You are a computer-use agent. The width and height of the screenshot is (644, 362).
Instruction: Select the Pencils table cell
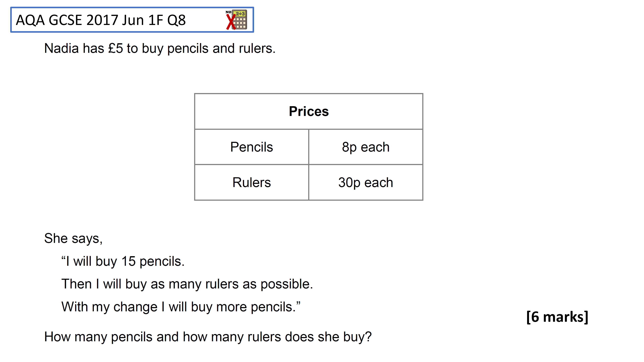point(252,147)
